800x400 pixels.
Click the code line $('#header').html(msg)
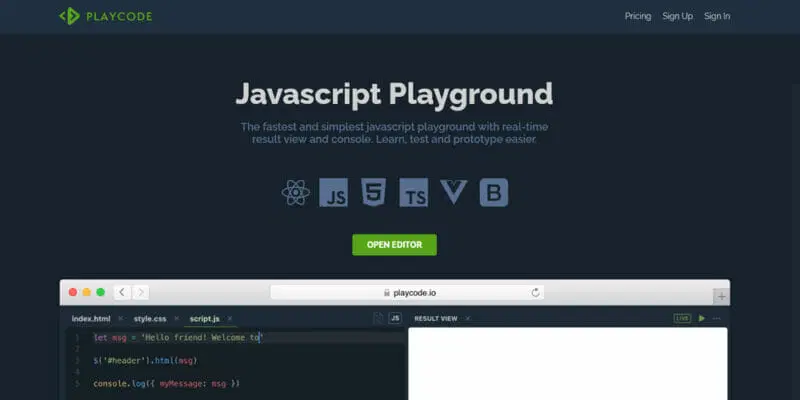[x=145, y=361]
